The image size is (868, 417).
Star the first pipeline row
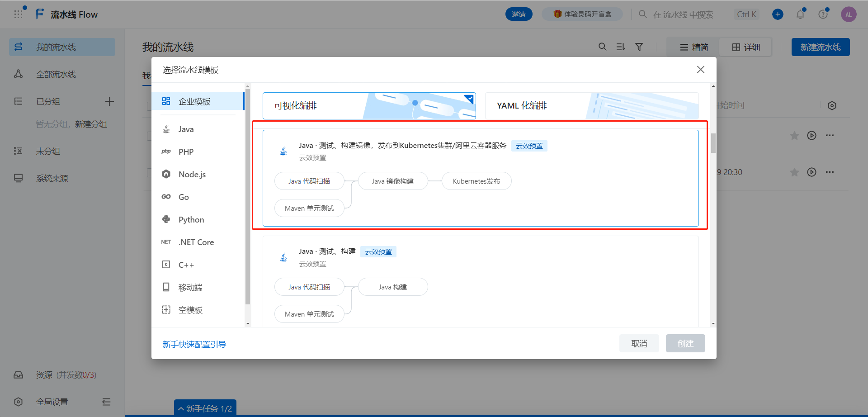coord(794,136)
